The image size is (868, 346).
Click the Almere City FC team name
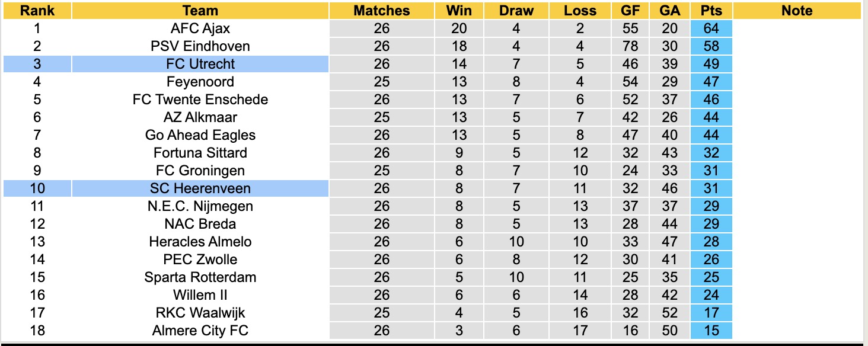coord(200,331)
